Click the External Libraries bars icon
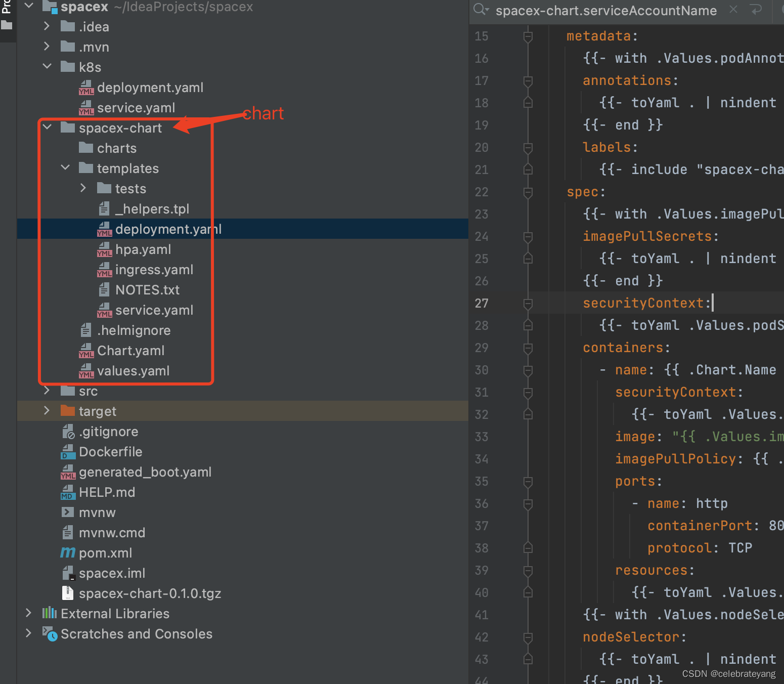784x684 pixels. tap(49, 613)
